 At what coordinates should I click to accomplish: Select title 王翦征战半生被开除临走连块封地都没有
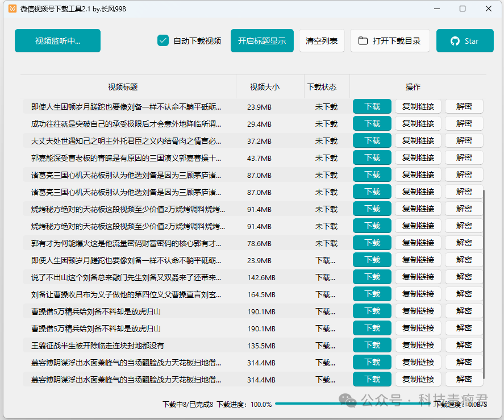97,346
